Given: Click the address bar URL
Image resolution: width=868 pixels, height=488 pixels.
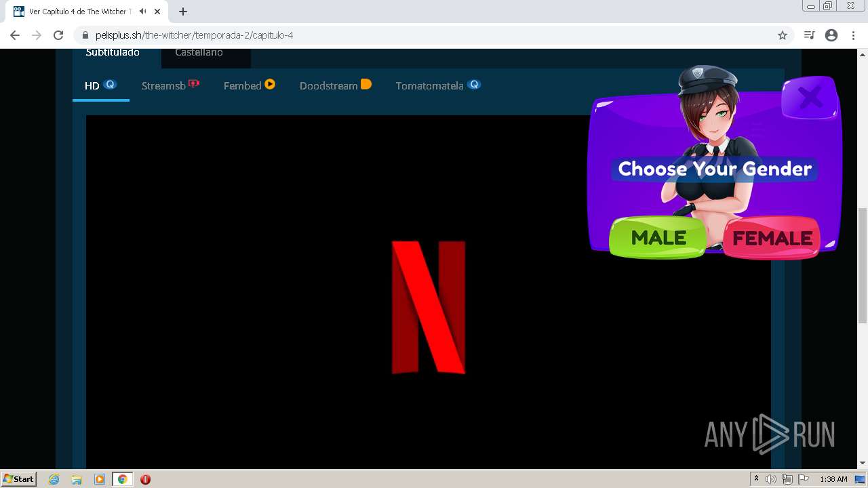Looking at the screenshot, I should [194, 35].
